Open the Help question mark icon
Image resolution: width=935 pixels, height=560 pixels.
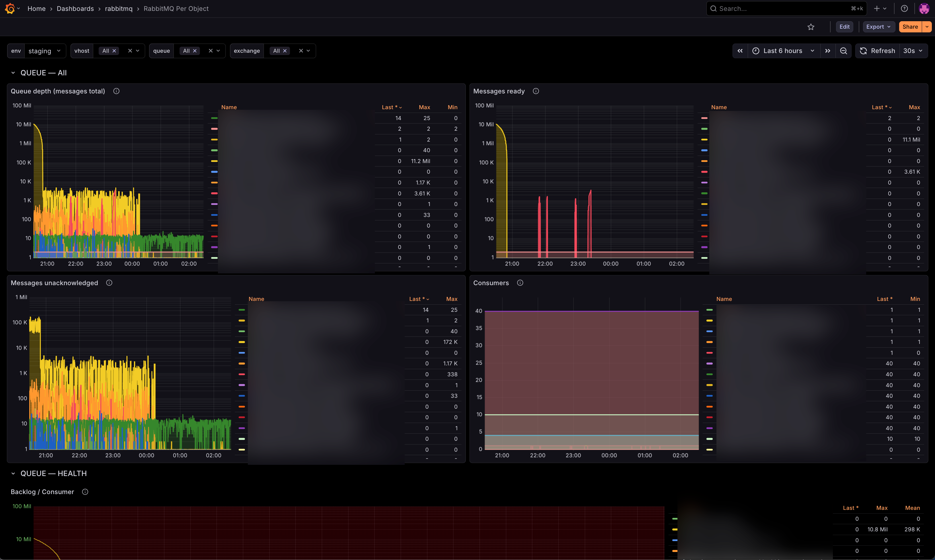[904, 8]
